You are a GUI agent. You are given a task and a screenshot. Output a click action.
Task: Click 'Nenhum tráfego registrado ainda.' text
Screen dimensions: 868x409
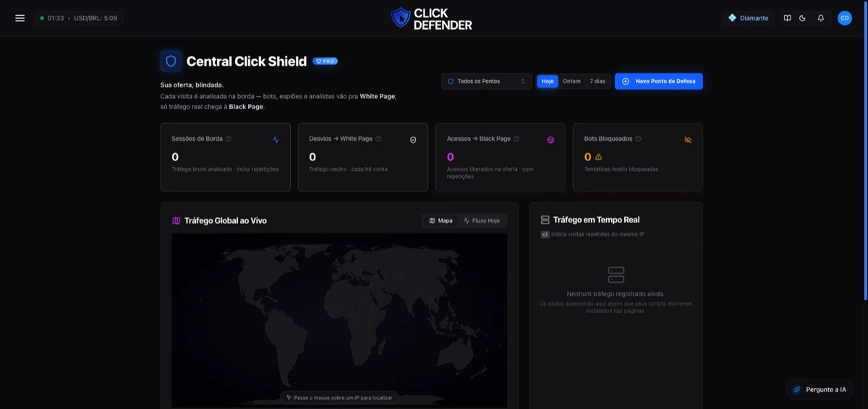616,294
